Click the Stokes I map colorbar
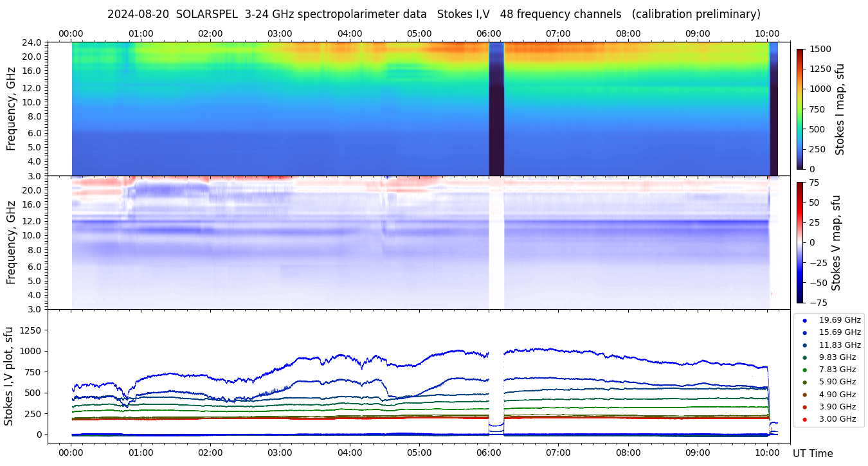Screen dimensions: 868x466 point(800,109)
